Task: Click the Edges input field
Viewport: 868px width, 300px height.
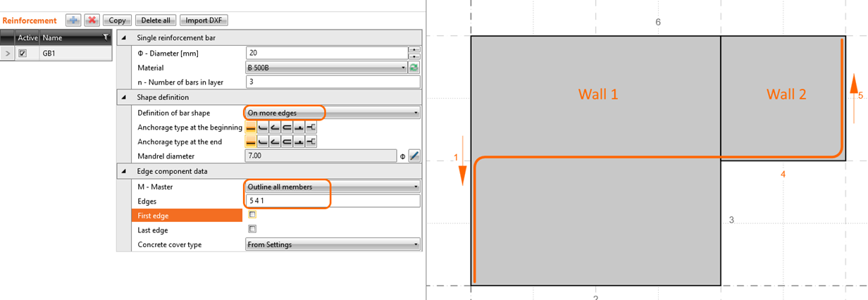Action: click(x=333, y=201)
